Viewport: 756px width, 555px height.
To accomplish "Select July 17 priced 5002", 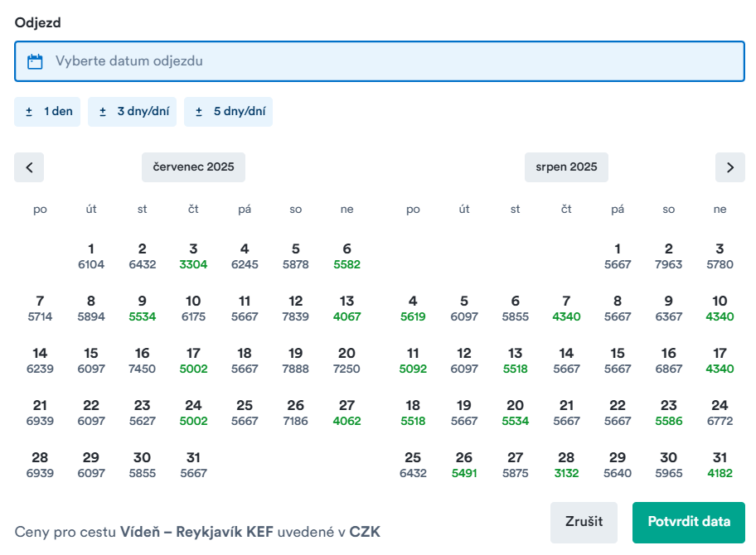I will [193, 360].
